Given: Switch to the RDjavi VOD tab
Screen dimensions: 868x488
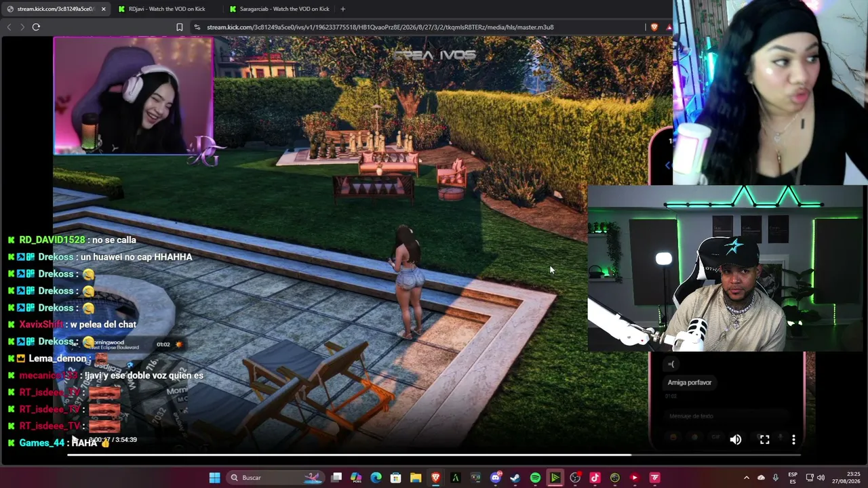Looking at the screenshot, I should click(166, 9).
